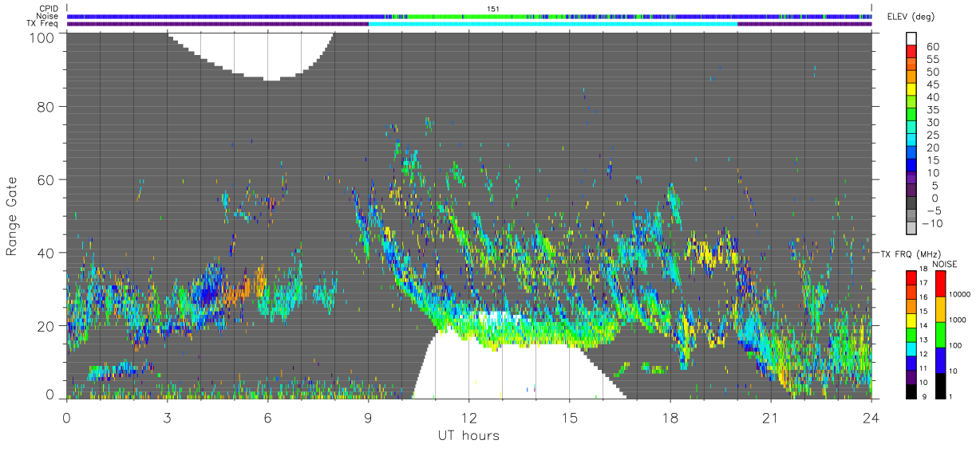Click the 40 tick on Range Gate axis
Screen dimensions: 980x452
47,253
